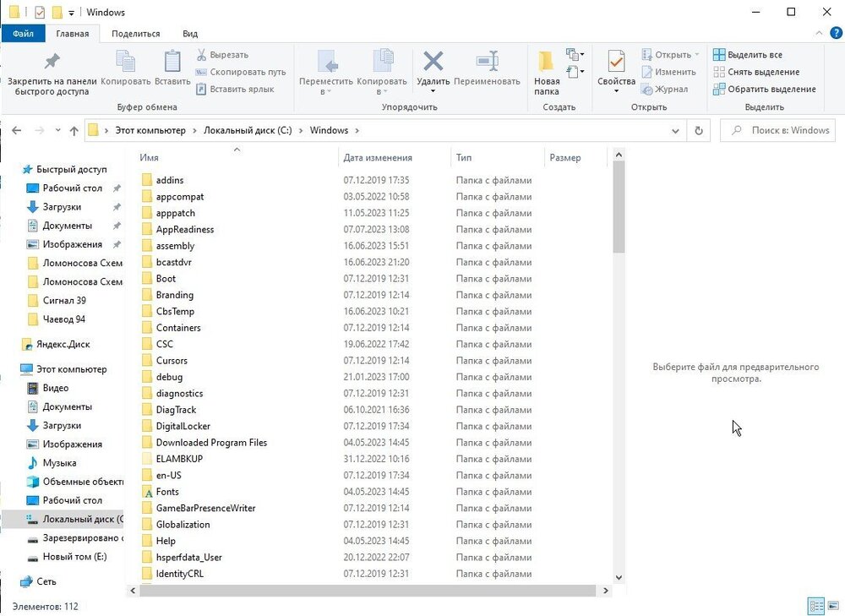The image size is (845, 616).
Task: Switch to the Поделиться ribbon tab
Action: (x=136, y=34)
